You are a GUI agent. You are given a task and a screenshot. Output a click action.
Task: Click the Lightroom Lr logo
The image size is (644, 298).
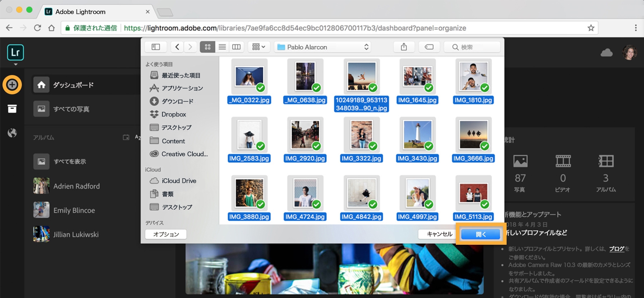[x=15, y=53]
